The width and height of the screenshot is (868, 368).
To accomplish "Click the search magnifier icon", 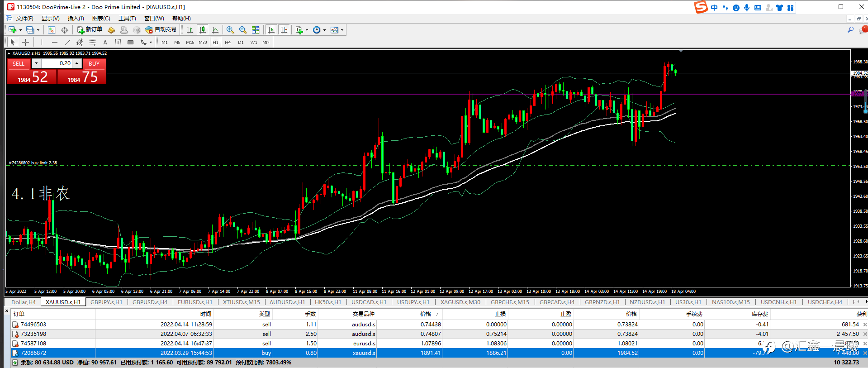I will [x=850, y=30].
